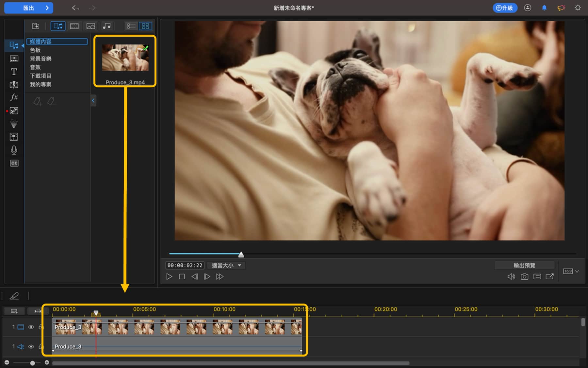Open the Title Room (T) icon
The width and height of the screenshot is (588, 368).
14,72
